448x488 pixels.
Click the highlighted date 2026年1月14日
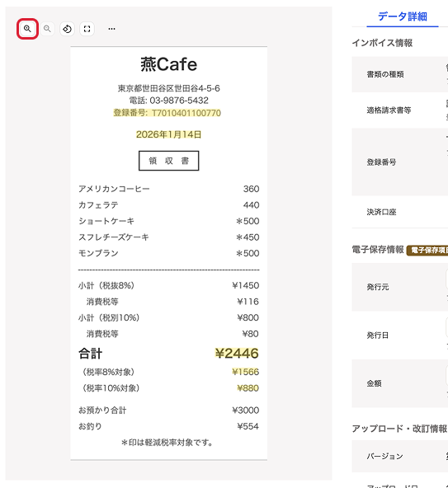[x=168, y=134]
